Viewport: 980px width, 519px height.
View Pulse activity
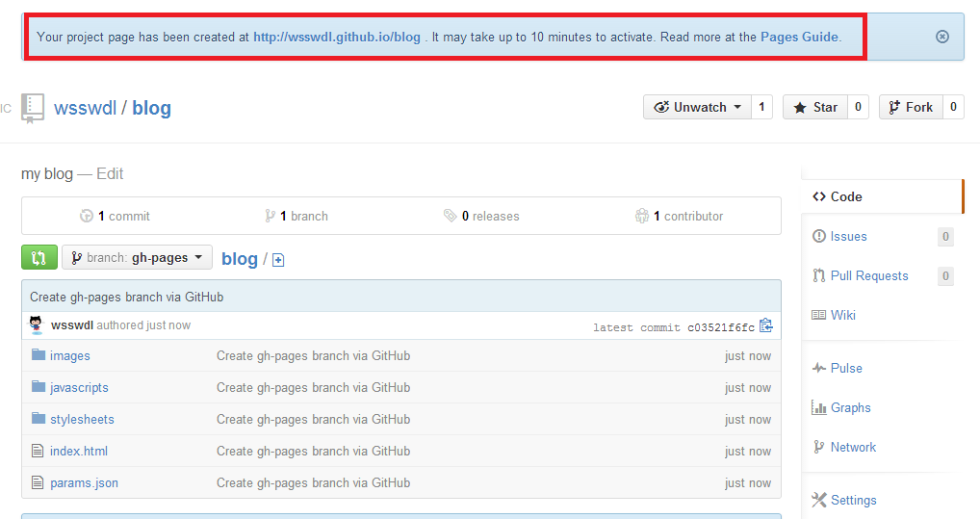(846, 369)
